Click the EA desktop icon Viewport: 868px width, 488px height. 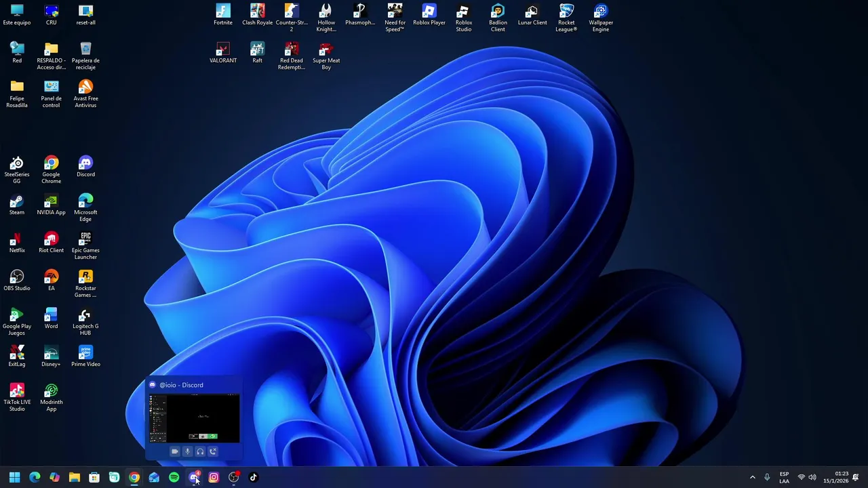(52, 281)
